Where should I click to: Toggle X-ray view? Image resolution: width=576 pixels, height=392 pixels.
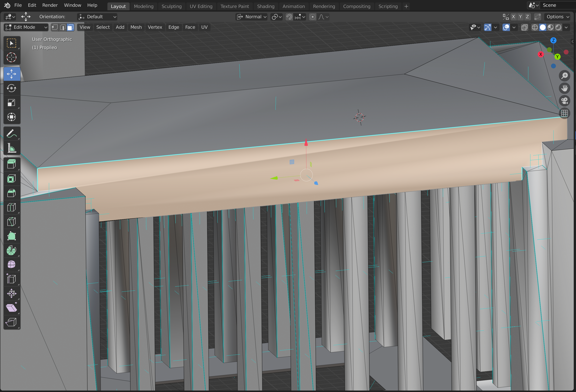coord(524,27)
